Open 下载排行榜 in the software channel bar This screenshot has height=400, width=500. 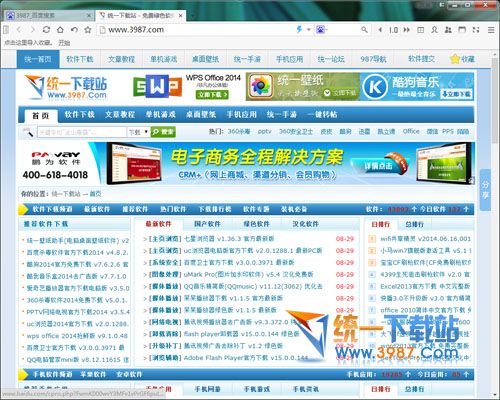tap(215, 209)
